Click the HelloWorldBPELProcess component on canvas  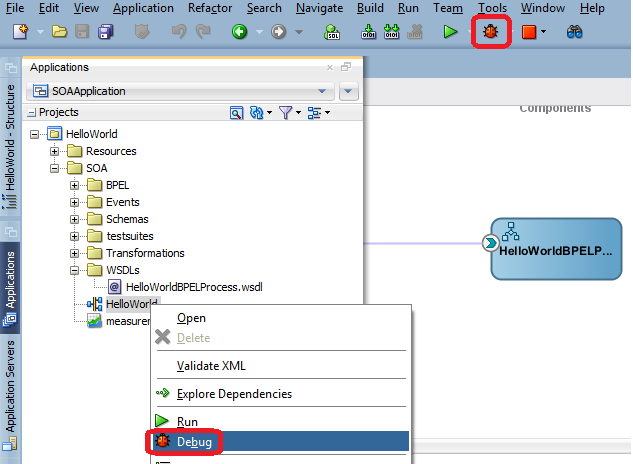point(556,249)
